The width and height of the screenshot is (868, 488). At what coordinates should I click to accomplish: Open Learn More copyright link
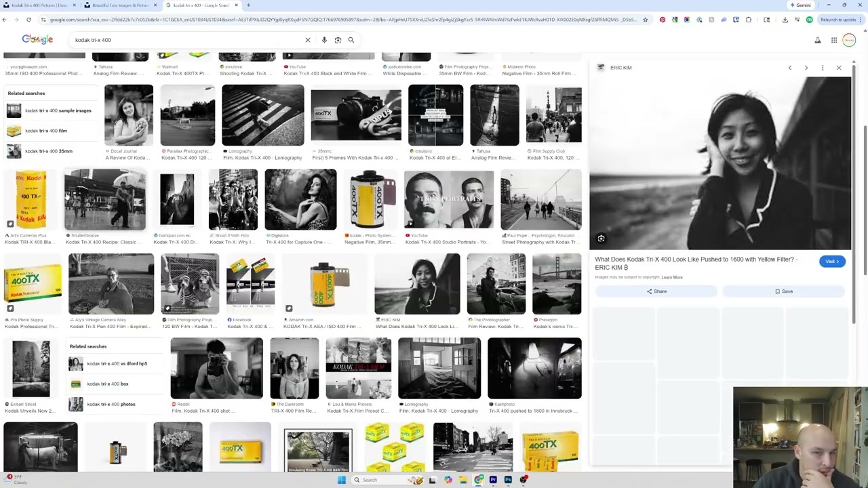click(x=672, y=277)
